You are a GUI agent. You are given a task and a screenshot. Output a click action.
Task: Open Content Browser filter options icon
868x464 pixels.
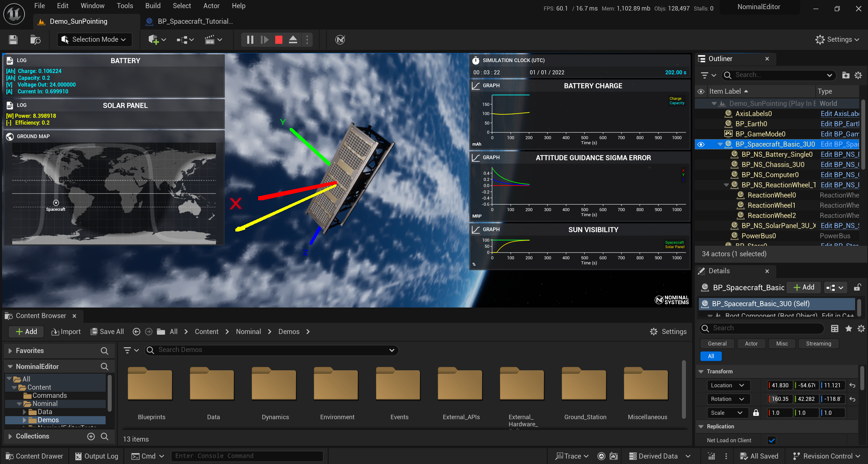tap(131, 350)
